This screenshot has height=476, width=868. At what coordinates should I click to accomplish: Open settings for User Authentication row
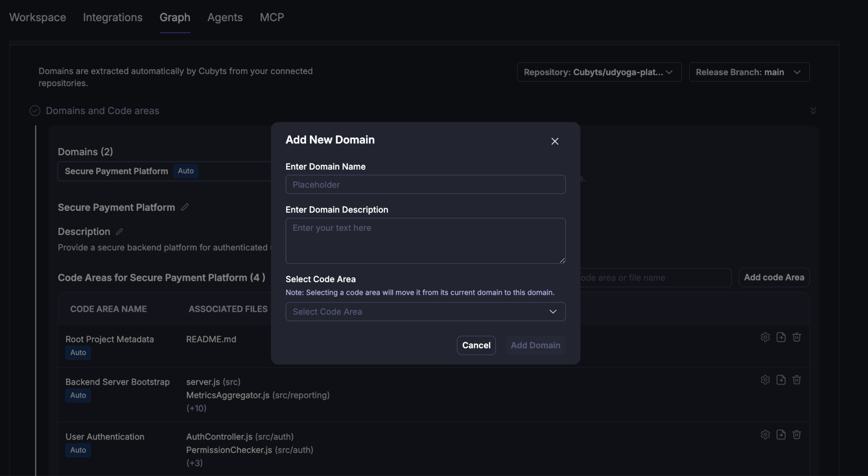tap(765, 434)
